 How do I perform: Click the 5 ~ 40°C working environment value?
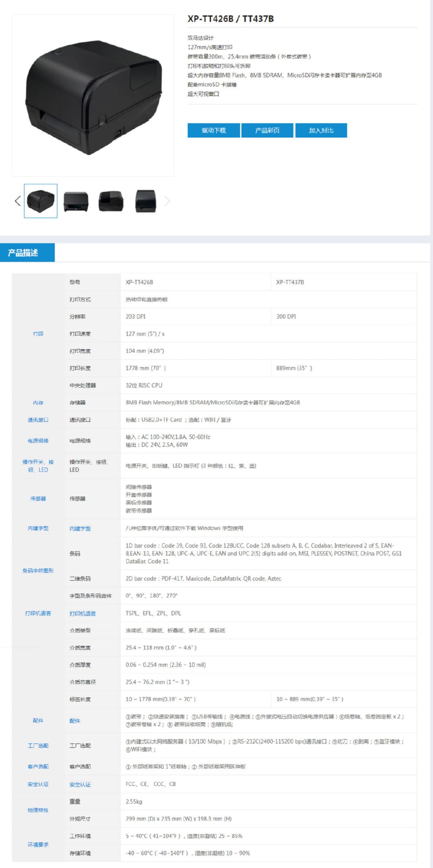point(184,836)
